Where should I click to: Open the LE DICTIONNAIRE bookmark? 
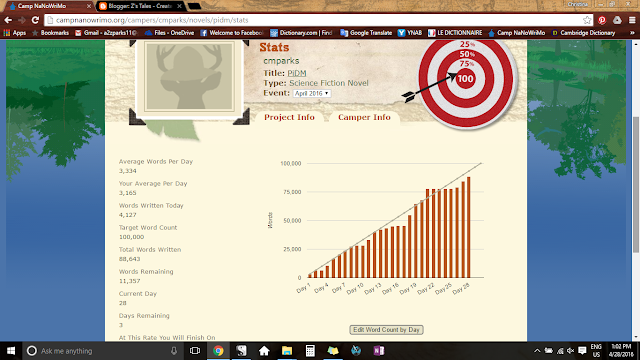(455, 33)
